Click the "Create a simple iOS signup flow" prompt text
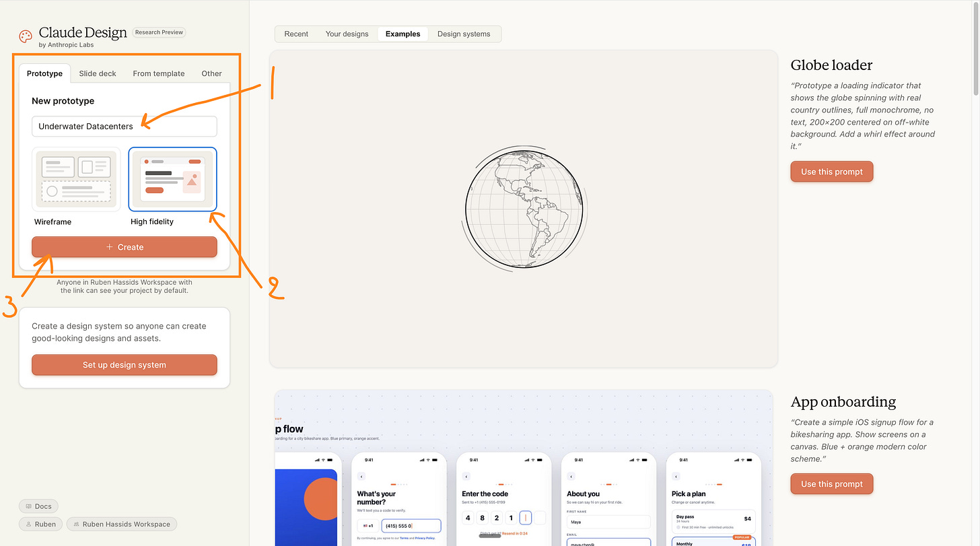This screenshot has height=546, width=980. (862, 440)
